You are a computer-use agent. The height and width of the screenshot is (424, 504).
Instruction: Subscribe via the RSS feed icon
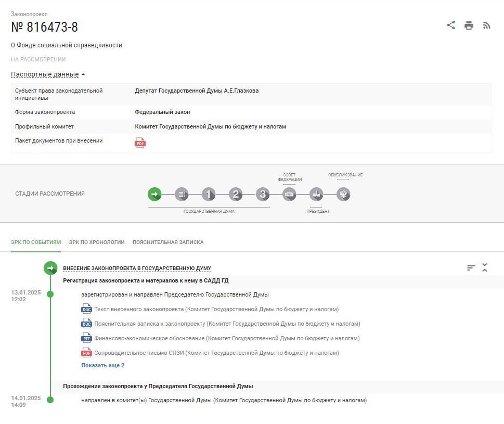coord(486,24)
